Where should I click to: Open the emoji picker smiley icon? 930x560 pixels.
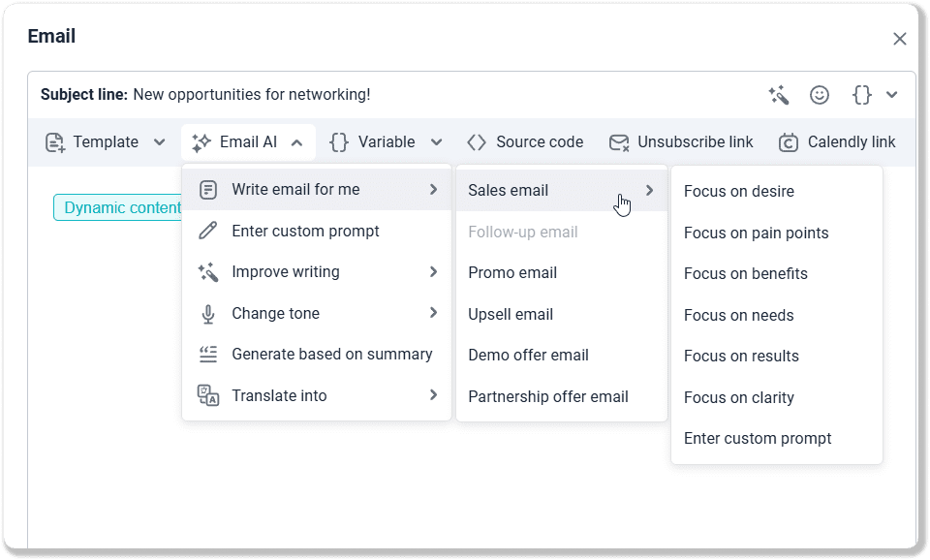click(820, 95)
